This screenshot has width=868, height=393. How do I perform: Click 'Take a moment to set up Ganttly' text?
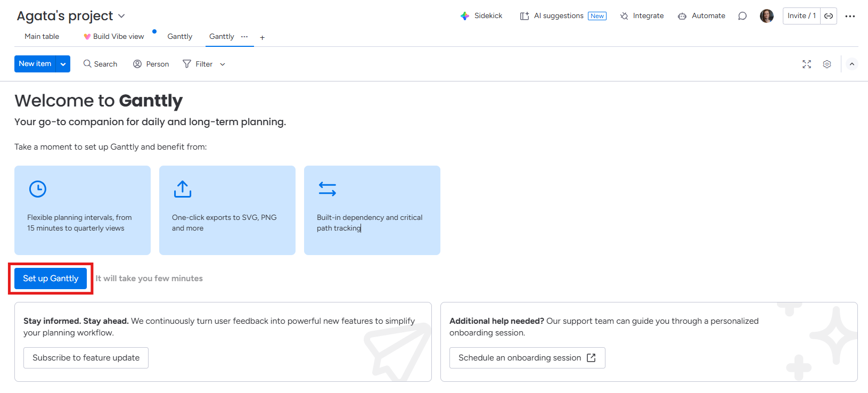coord(110,147)
